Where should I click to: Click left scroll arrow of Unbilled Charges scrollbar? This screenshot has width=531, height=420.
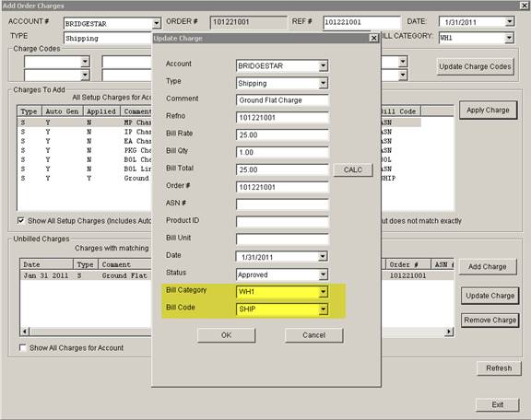coord(25,331)
